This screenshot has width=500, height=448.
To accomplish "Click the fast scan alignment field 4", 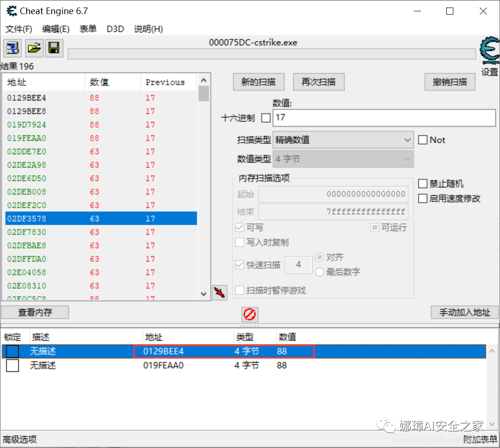I will pos(298,264).
